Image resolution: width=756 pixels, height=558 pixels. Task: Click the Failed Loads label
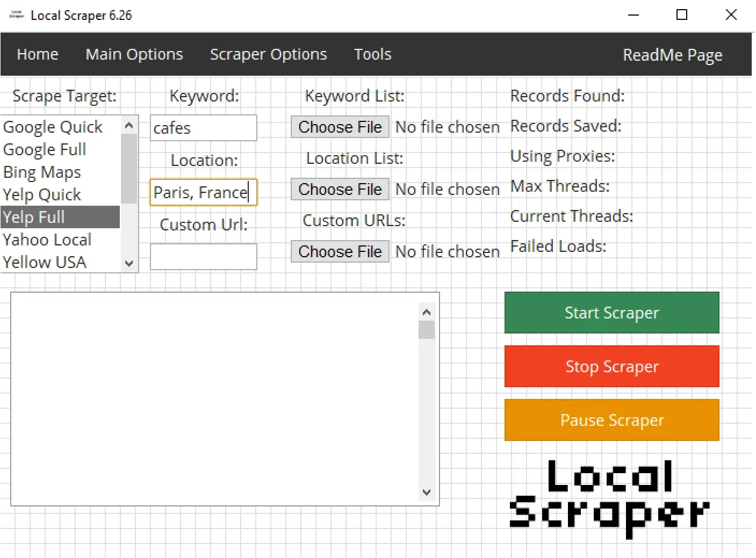click(x=558, y=246)
